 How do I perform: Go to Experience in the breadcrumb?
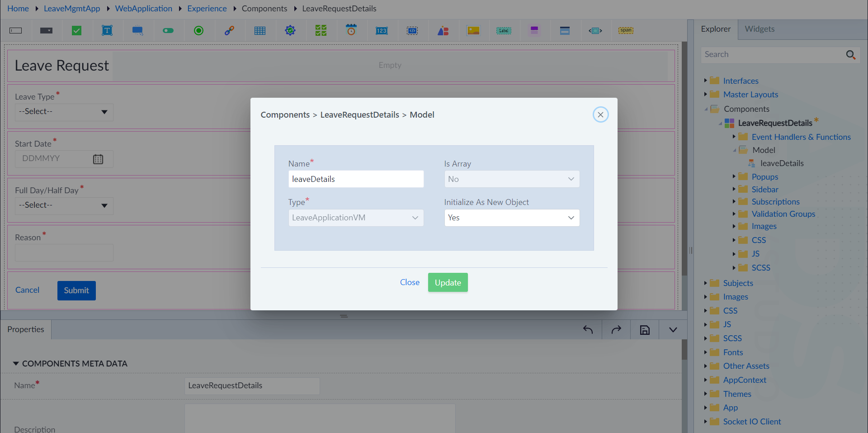207,9
